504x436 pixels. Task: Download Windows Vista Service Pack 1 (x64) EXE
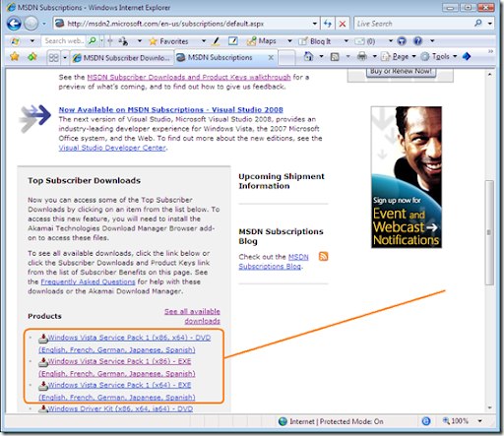(117, 391)
